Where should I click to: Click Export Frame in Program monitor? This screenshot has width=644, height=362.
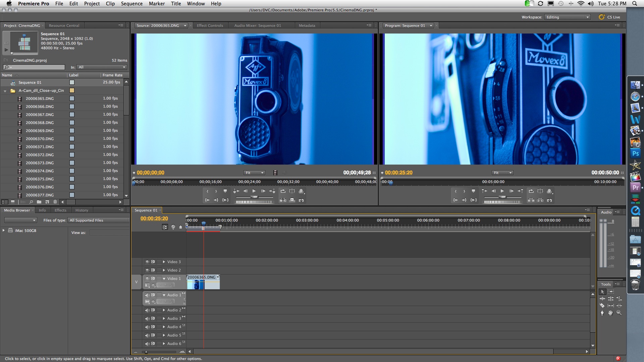549,200
